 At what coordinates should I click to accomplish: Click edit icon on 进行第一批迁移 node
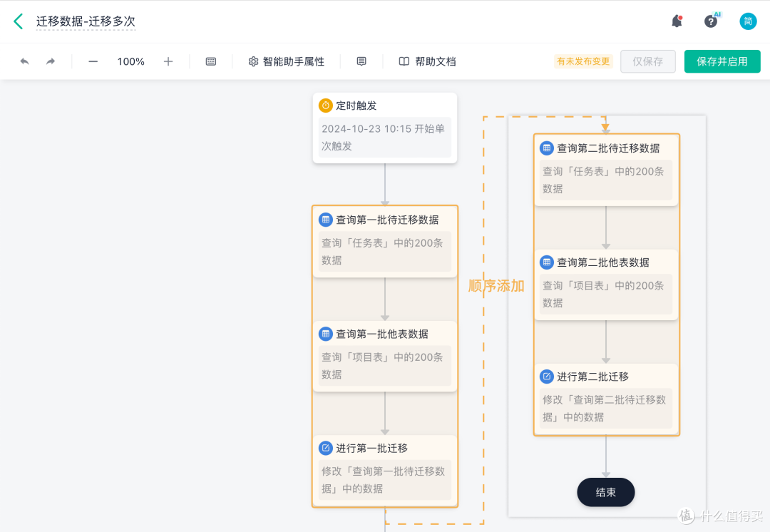[327, 448]
